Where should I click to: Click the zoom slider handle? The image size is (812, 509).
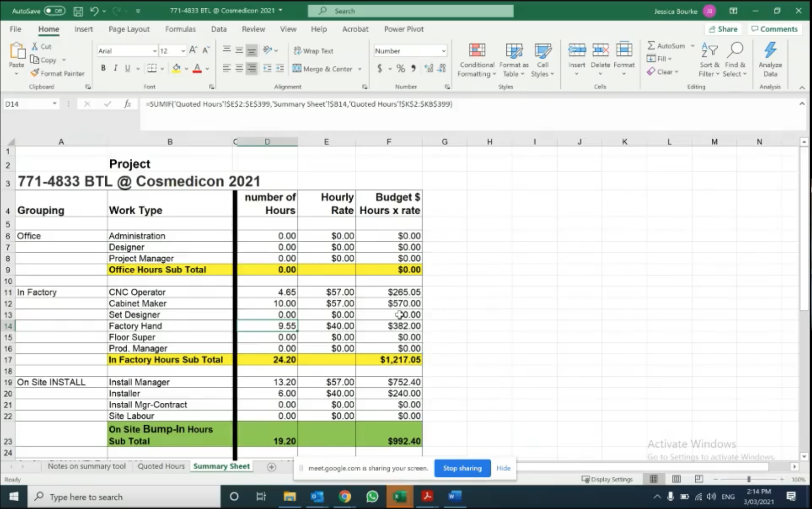749,479
